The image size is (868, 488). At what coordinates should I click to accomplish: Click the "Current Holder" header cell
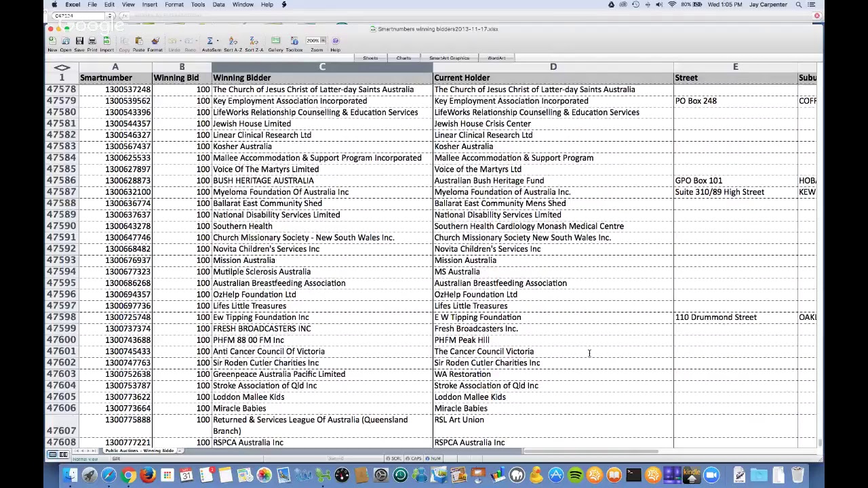553,78
